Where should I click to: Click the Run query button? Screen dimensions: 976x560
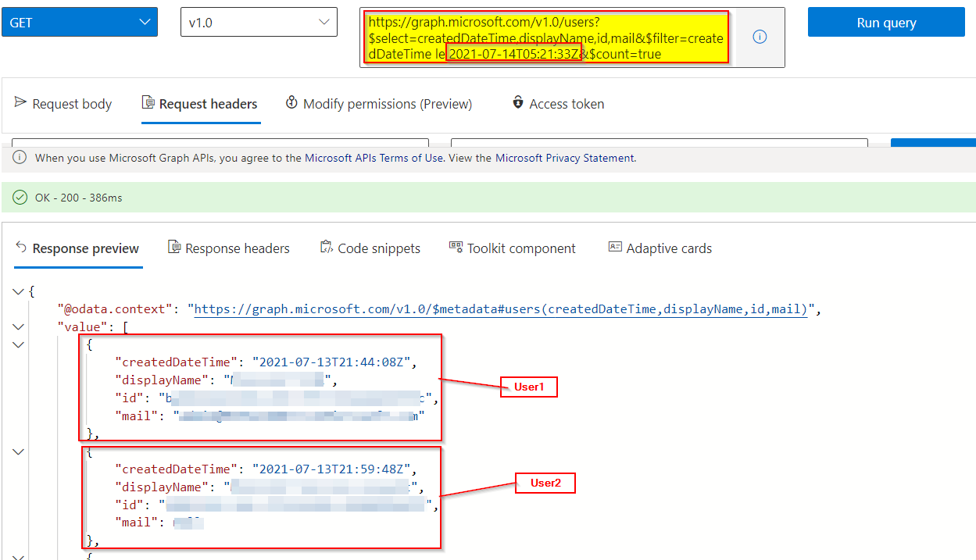(886, 23)
